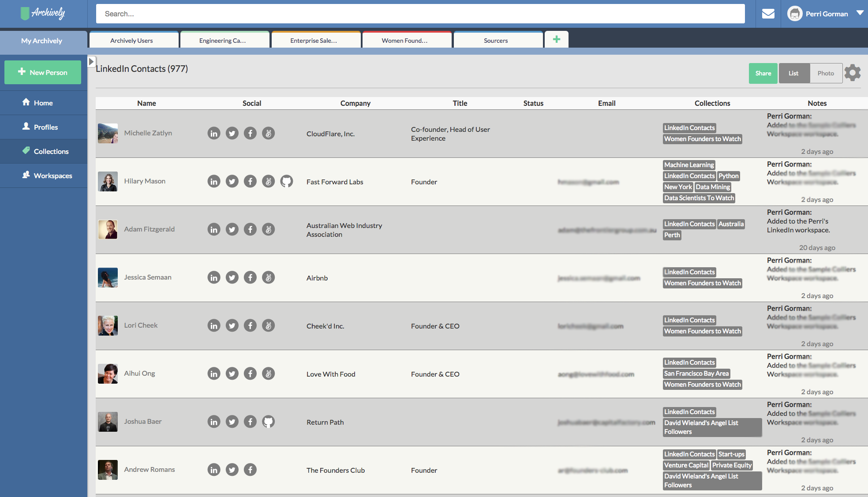Open the Perri Gorman account dropdown
Screen dimensions: 868x497
point(859,13)
